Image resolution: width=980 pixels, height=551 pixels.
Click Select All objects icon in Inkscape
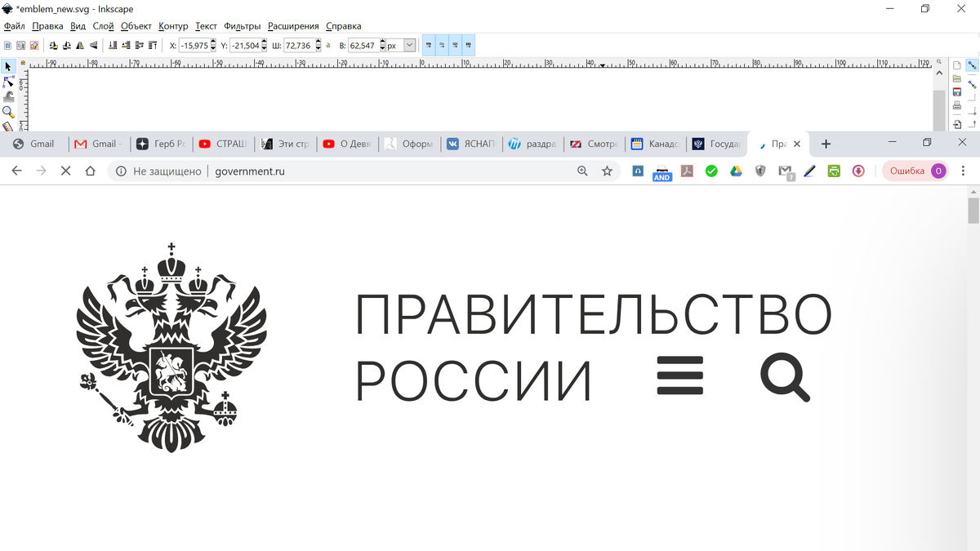pos(7,46)
